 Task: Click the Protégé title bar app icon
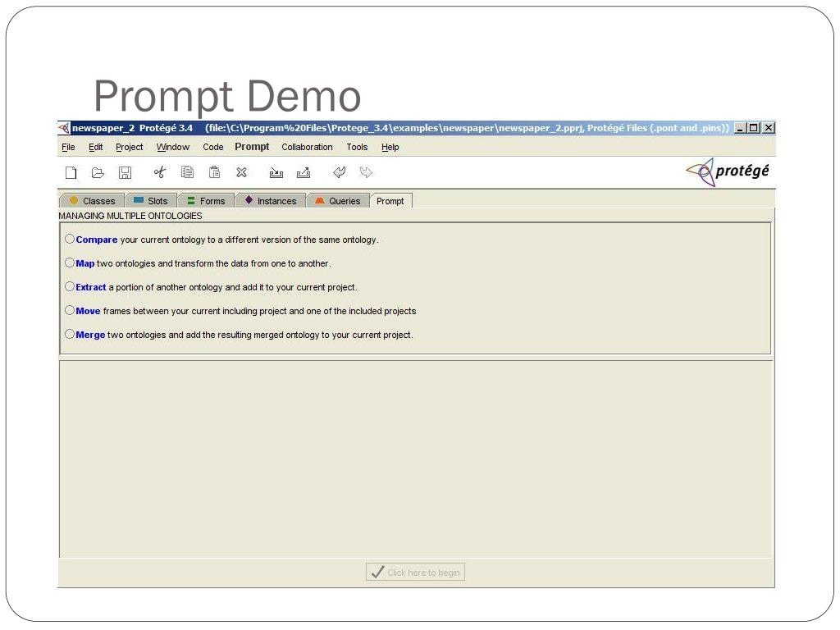[x=64, y=128]
